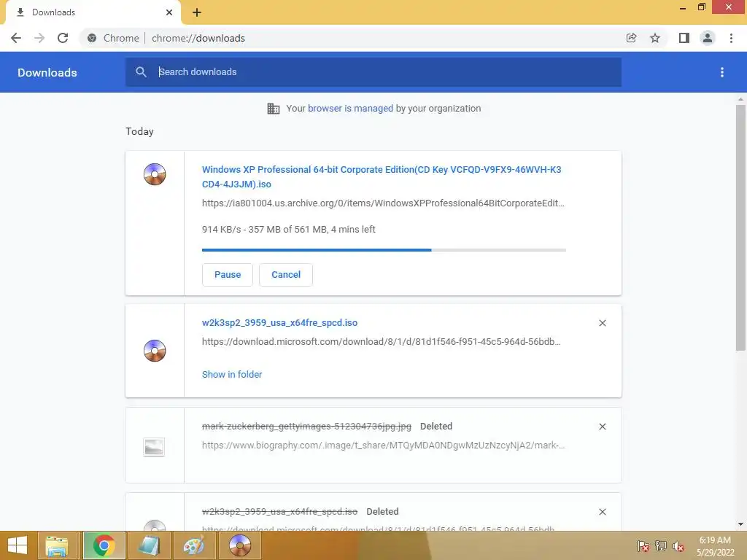Image resolution: width=747 pixels, height=560 pixels.
Task: Select the Downloads tab
Action: tap(93, 12)
